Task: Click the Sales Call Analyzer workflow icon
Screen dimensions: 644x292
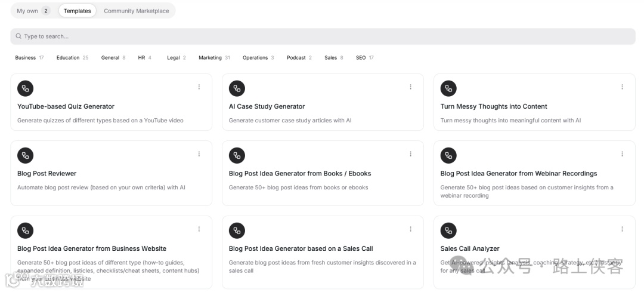Action: pyautogui.click(x=448, y=230)
